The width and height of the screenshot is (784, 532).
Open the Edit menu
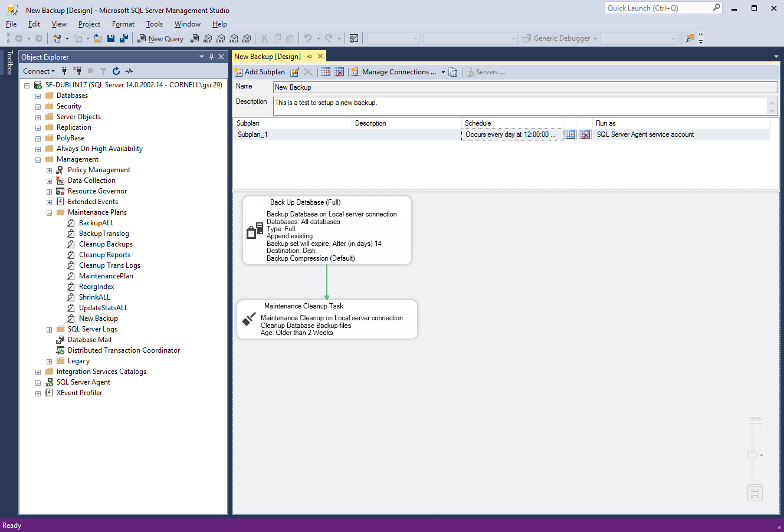coord(34,24)
